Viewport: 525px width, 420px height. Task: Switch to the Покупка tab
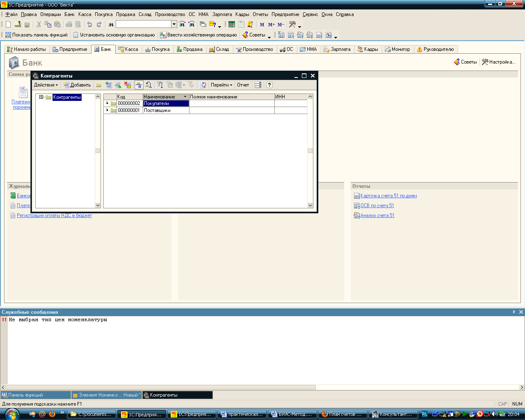157,49
